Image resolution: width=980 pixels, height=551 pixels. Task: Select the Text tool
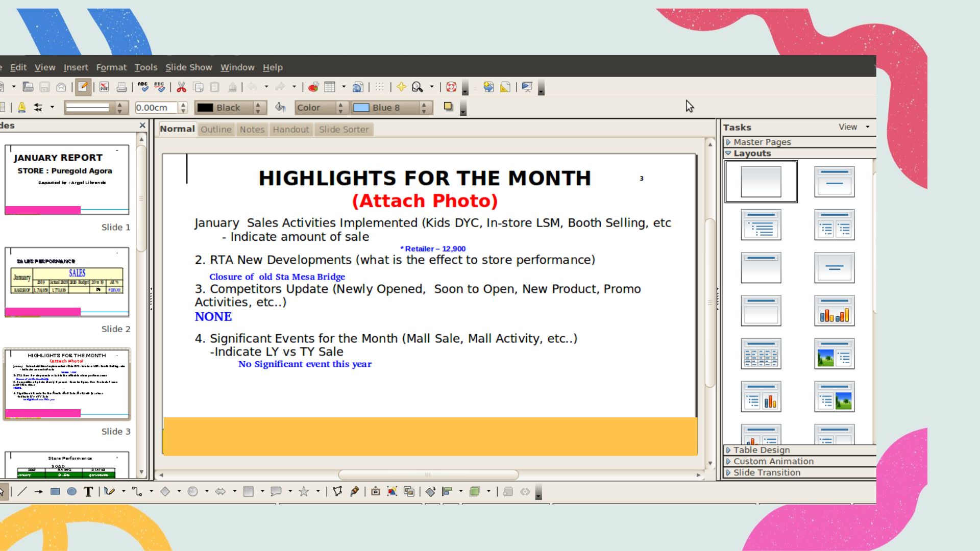tap(88, 492)
